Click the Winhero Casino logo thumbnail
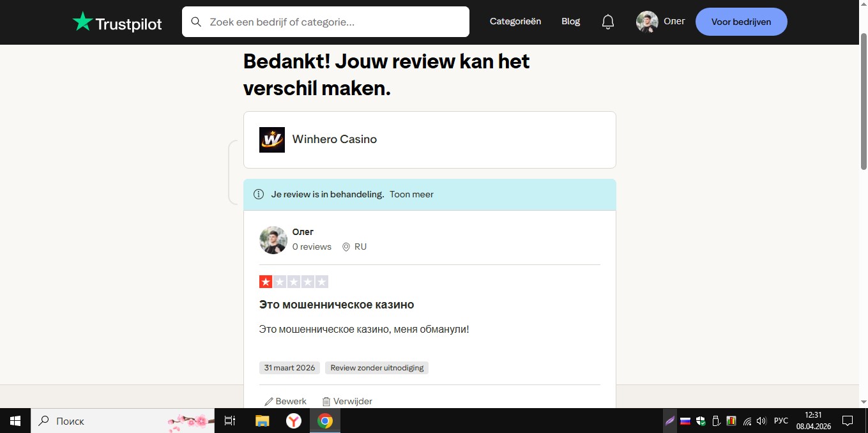Image resolution: width=868 pixels, height=433 pixels. click(x=271, y=140)
